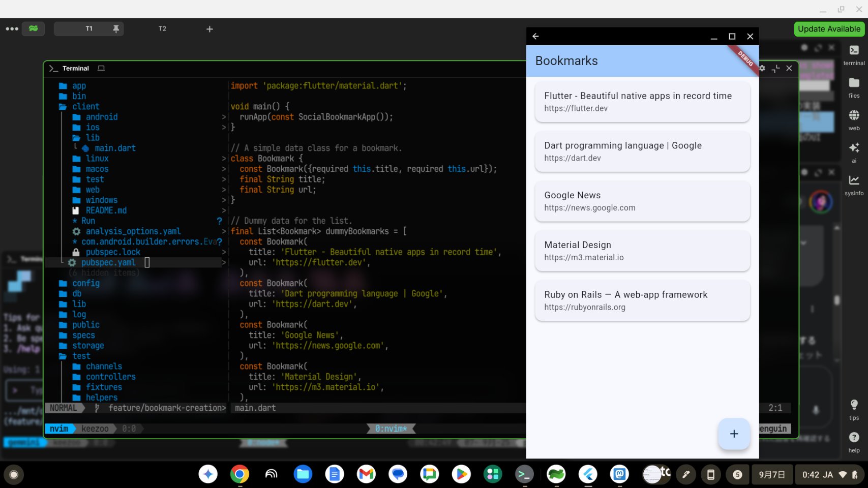Open the Dart programming language bookmark card
The height and width of the screenshot is (488, 868).
pyautogui.click(x=642, y=151)
